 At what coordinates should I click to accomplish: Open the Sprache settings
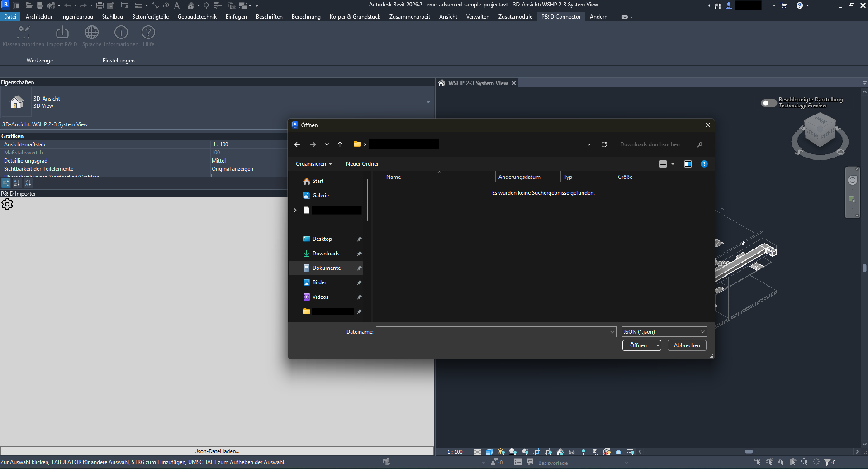(92, 36)
